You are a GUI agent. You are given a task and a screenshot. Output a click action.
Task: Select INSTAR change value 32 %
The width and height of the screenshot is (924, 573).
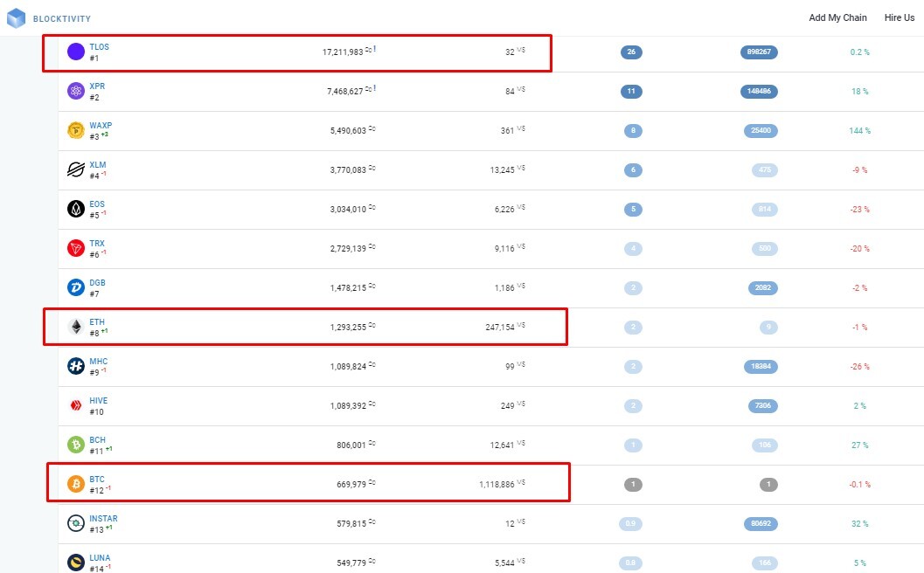tap(860, 523)
